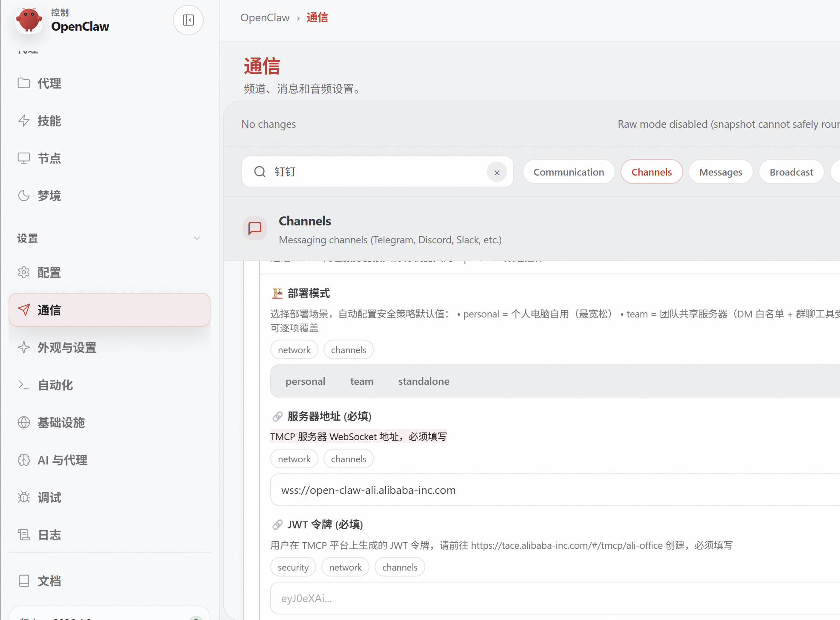
Task: Open 基础设施 via its globe icon
Action: coord(24,422)
